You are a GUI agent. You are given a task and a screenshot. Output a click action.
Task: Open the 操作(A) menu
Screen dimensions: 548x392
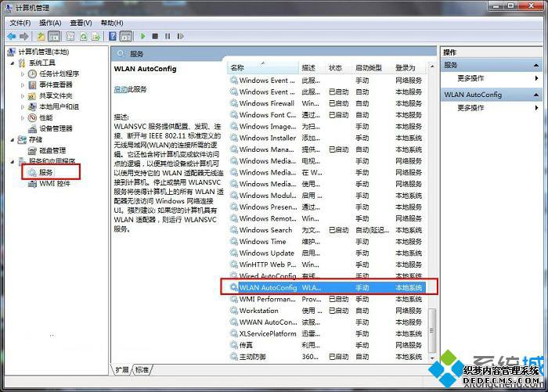50,23
